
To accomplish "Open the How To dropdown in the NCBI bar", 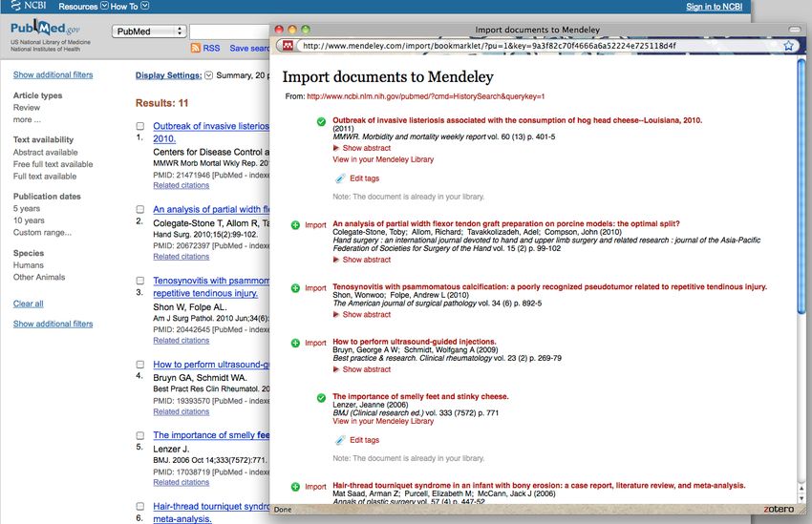I will [x=130, y=7].
